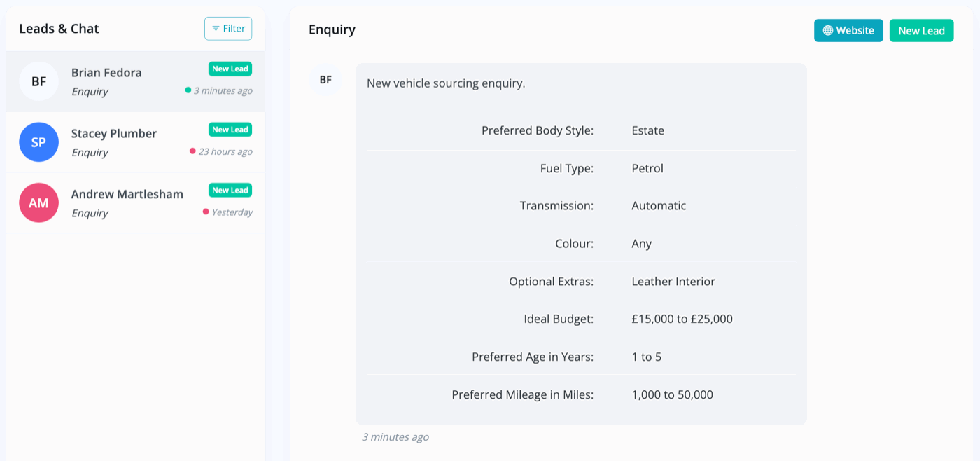Click the green status dot by 3 minutes ago

(x=188, y=90)
